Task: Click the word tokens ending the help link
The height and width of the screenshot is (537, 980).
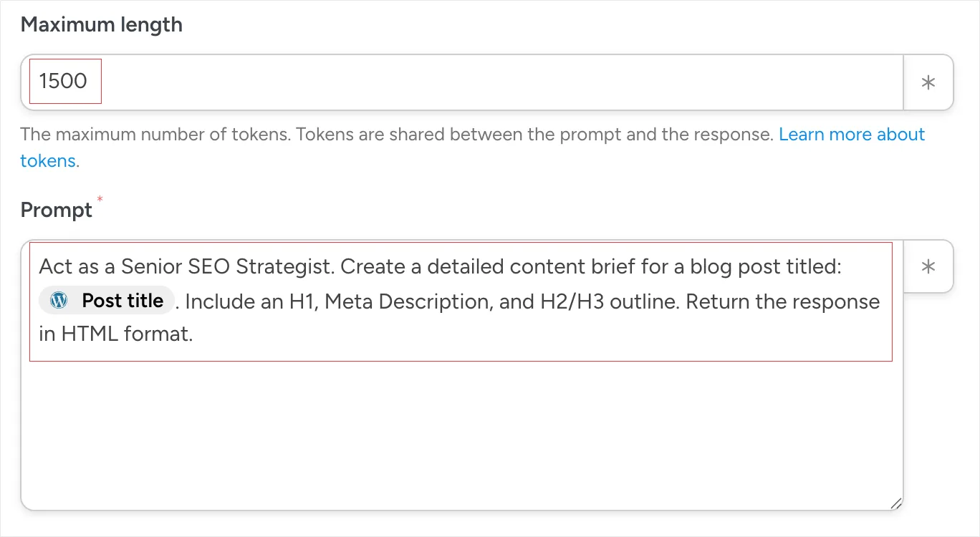Action: [48, 161]
